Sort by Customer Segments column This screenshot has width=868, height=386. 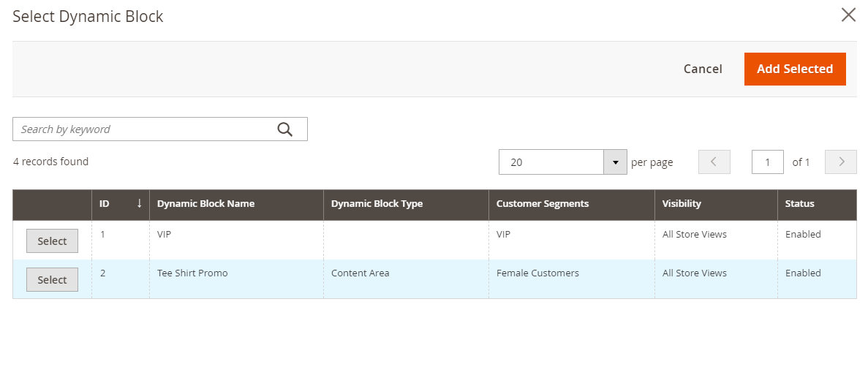pyautogui.click(x=572, y=204)
